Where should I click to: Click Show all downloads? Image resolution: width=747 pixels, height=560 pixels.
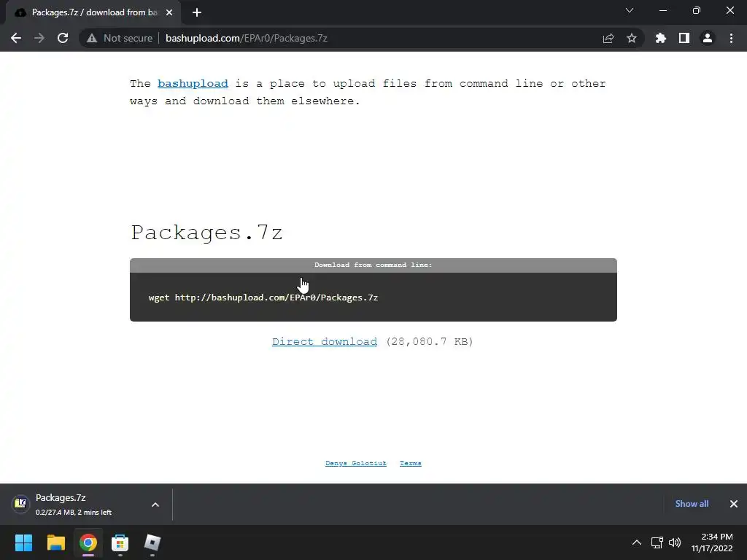(x=692, y=504)
